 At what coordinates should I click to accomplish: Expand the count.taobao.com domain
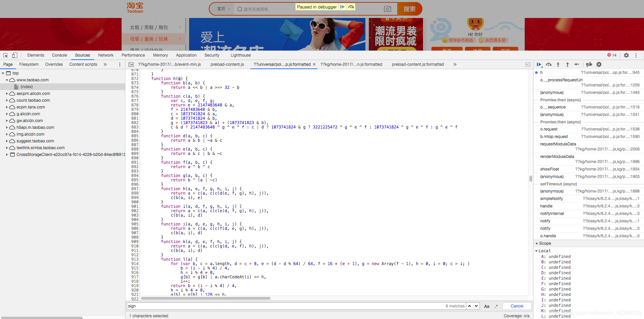pos(7,100)
